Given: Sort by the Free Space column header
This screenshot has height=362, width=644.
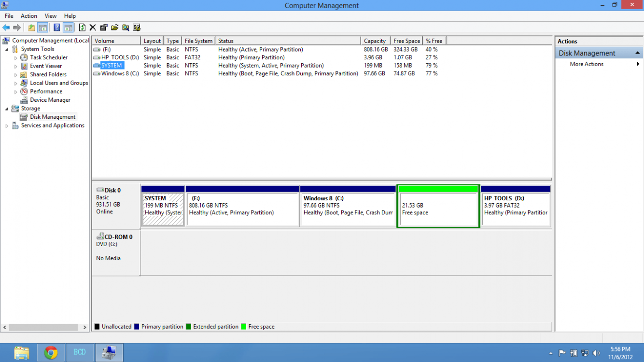Looking at the screenshot, I should pos(406,41).
